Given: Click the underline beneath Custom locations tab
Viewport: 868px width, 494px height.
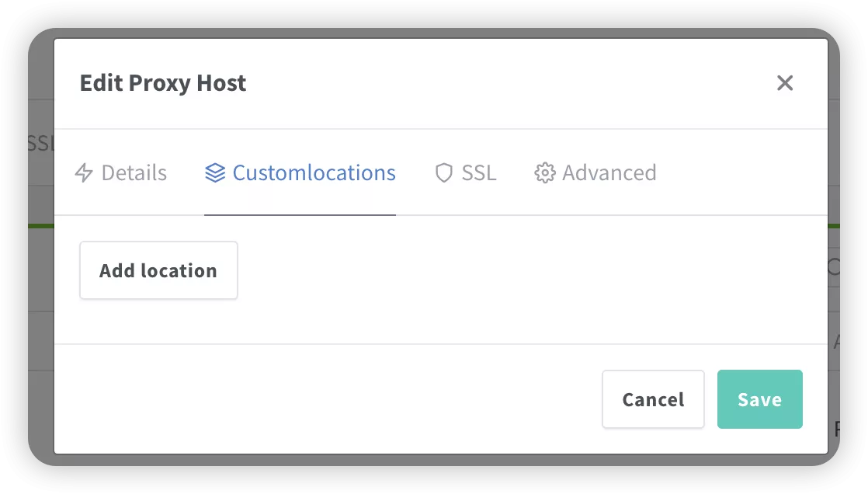Looking at the screenshot, I should click(300, 213).
